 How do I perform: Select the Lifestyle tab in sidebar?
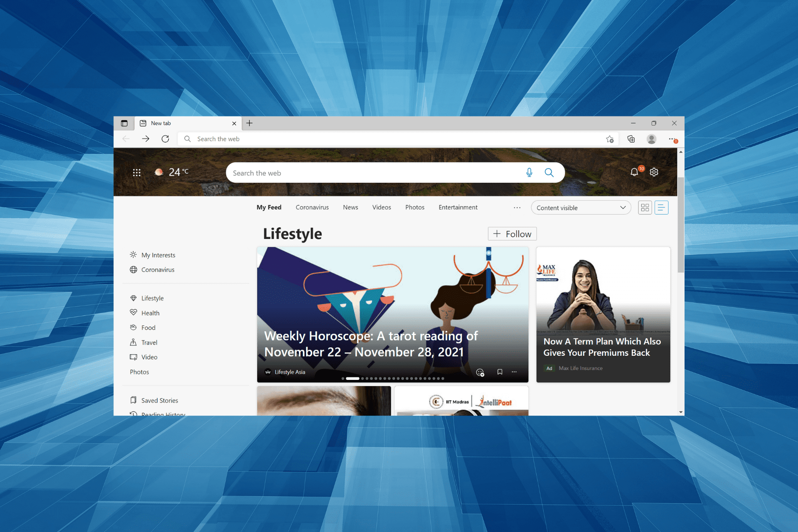(153, 298)
